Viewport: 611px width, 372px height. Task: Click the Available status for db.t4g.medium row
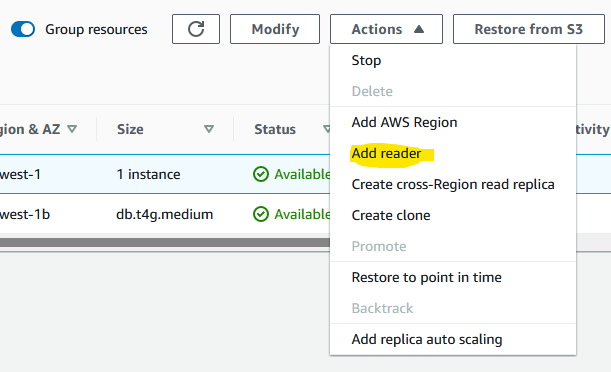click(302, 214)
